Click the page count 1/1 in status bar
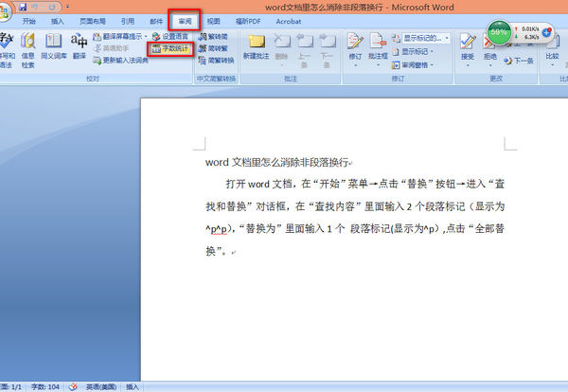The height and width of the screenshot is (392, 568). coord(11,387)
